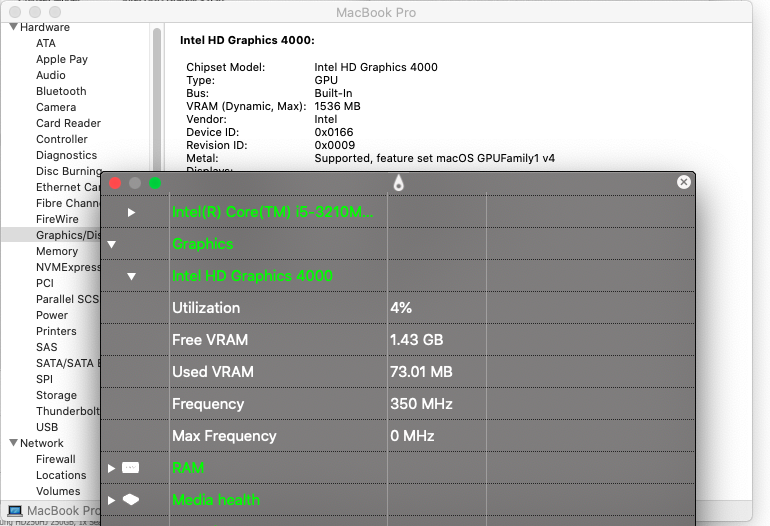The width and height of the screenshot is (770, 526).
Task: Expand the Intel(R) Core(TM) i5-3210M row
Action: coord(131,212)
